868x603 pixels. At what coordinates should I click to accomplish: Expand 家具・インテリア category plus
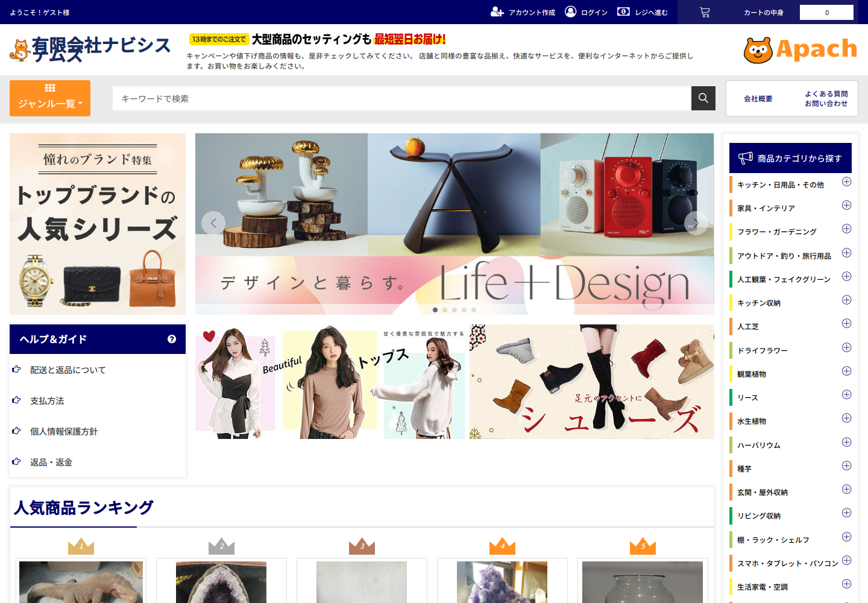pos(846,205)
